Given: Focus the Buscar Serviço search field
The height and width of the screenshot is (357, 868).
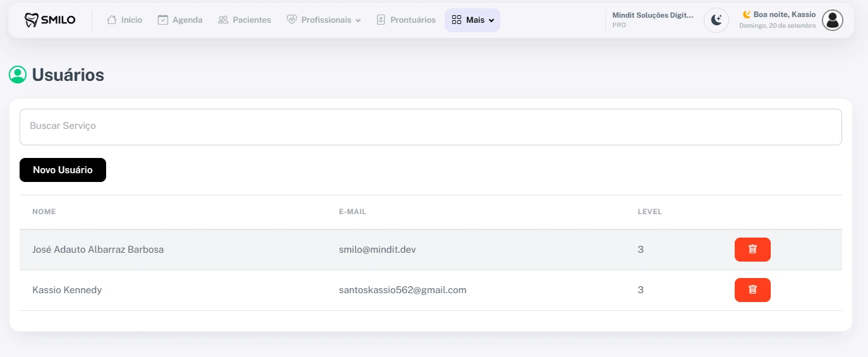Looking at the screenshot, I should (x=431, y=127).
